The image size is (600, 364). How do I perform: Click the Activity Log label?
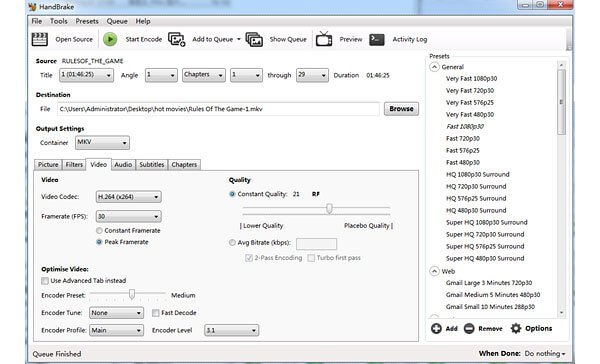tap(410, 39)
